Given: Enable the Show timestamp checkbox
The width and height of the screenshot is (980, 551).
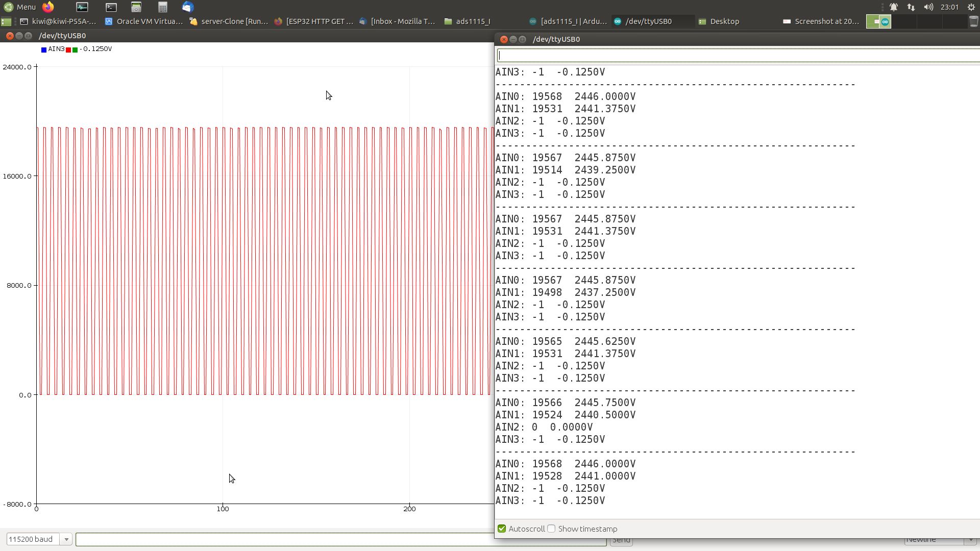Looking at the screenshot, I should tap(551, 529).
